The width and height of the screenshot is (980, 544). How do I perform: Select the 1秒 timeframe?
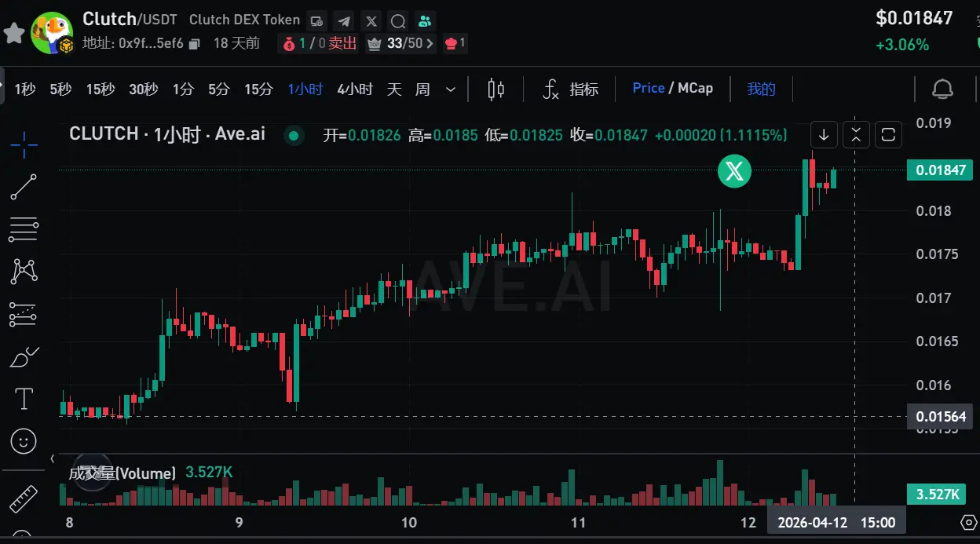coord(25,89)
